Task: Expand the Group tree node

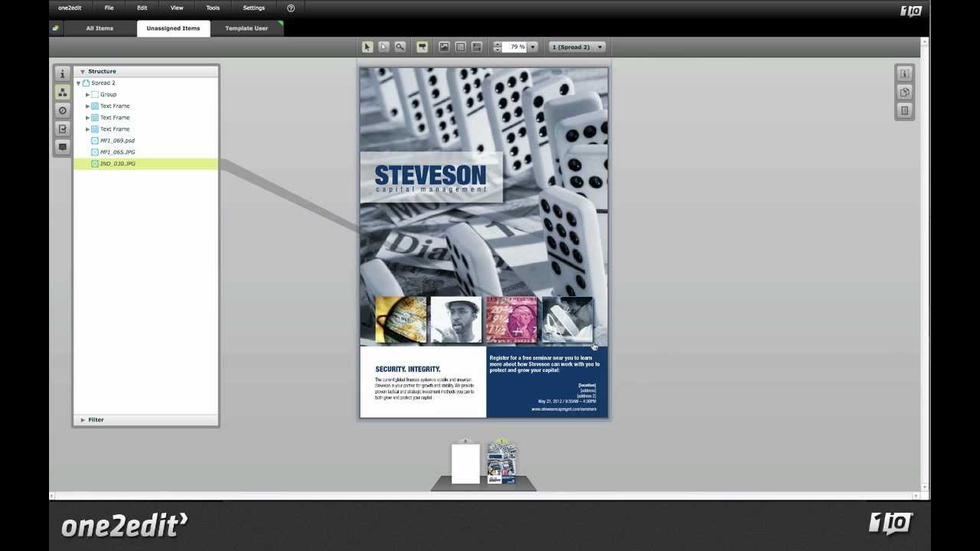Action: pos(87,94)
